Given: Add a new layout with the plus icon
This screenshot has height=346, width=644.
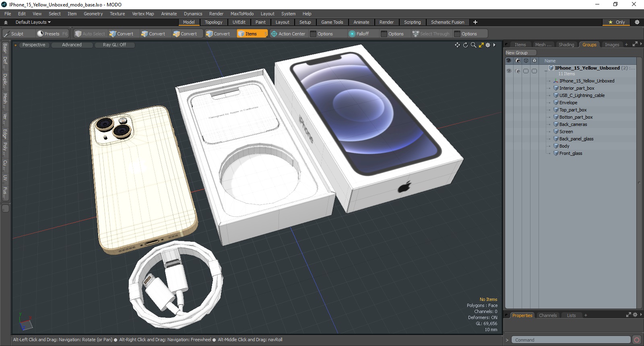Looking at the screenshot, I should [475, 22].
